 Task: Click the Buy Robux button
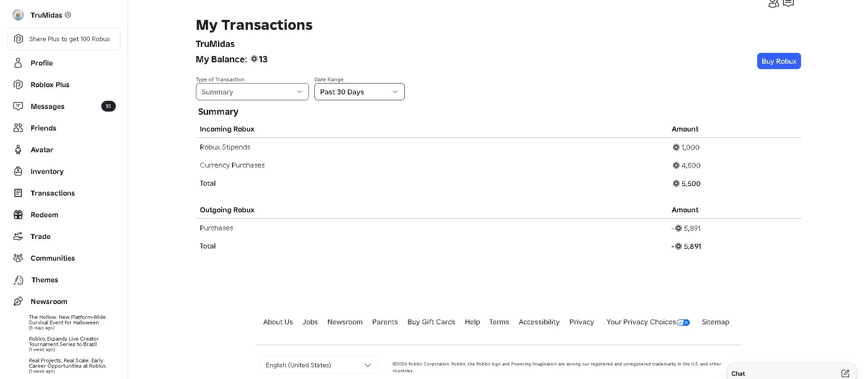click(779, 61)
